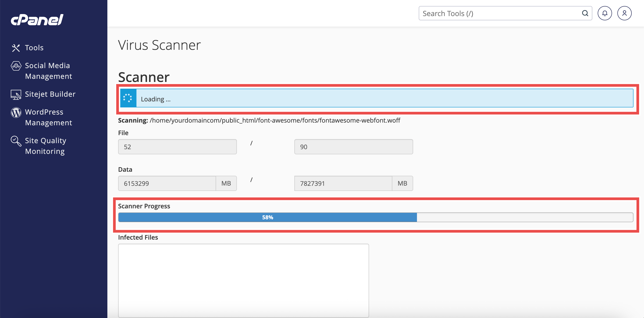This screenshot has width=644, height=318.
Task: Click inside the Infected Files box
Action: click(243, 280)
